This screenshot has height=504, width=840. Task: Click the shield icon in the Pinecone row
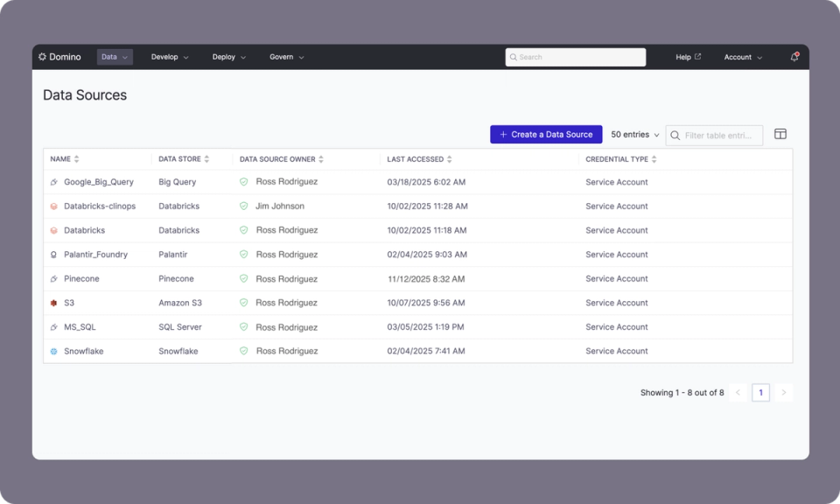244,278
